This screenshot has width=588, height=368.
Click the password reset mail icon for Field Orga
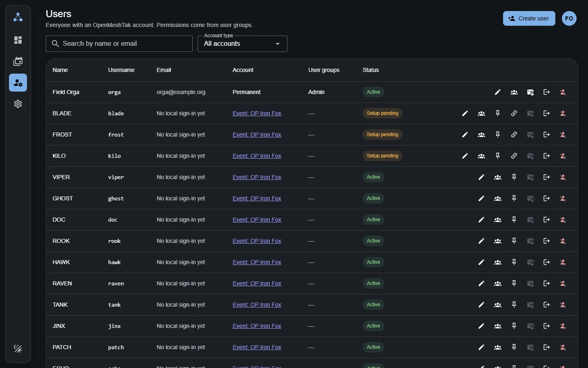(531, 92)
